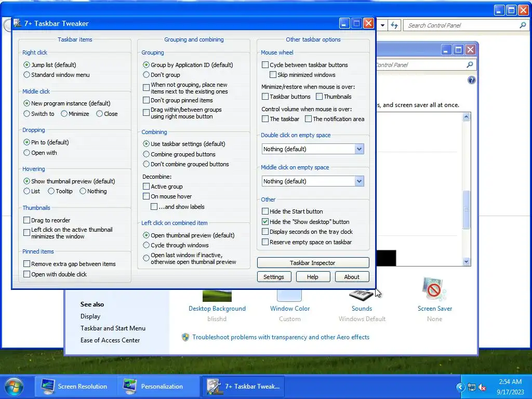Click the search magnifier in inner window

tap(470, 64)
